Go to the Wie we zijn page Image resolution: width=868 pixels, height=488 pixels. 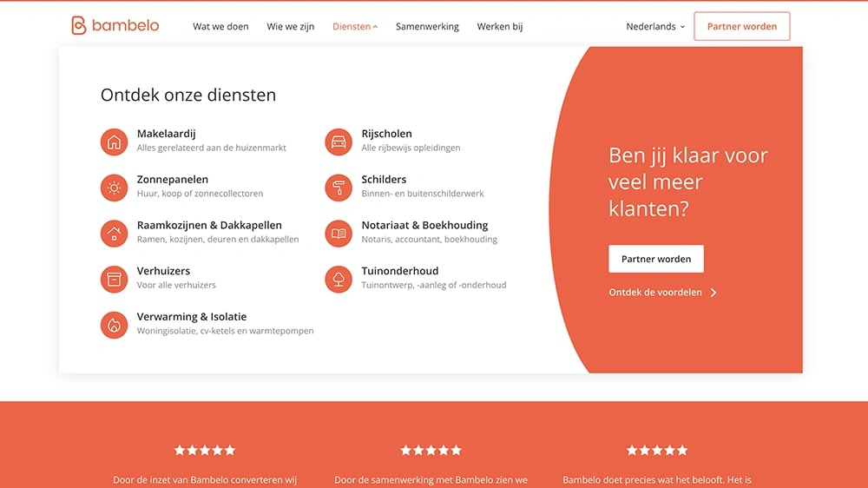click(x=290, y=26)
